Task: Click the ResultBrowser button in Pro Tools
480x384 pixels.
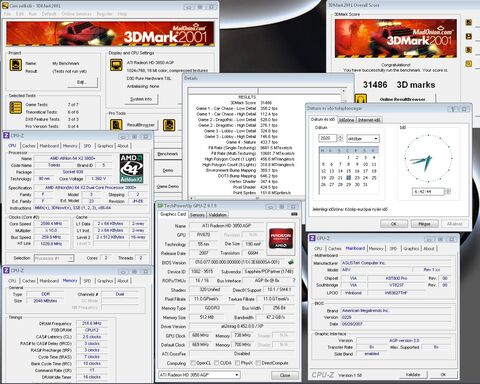Action: pyautogui.click(x=141, y=125)
